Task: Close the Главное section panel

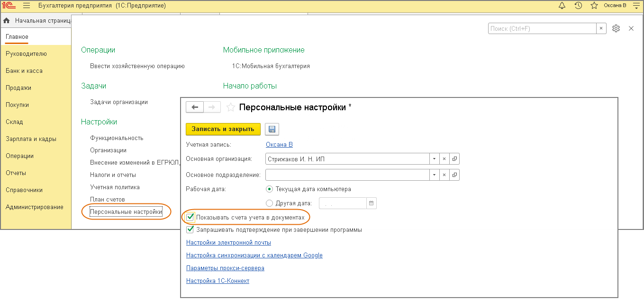Action: click(x=631, y=28)
